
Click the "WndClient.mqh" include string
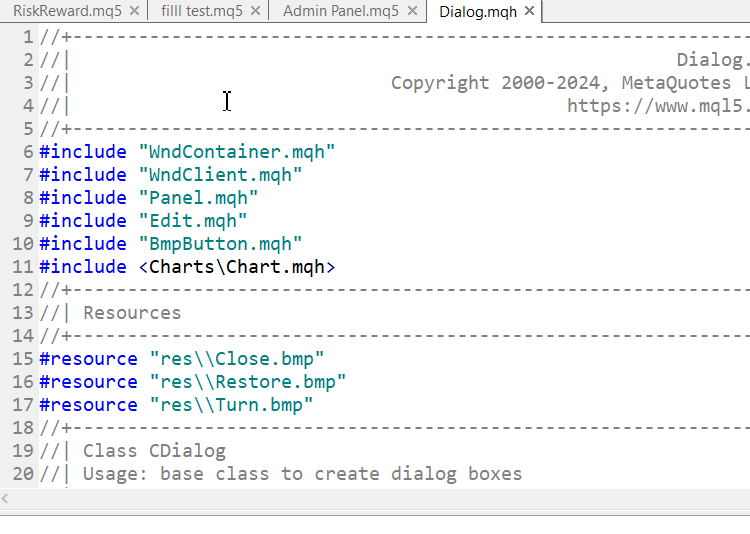pos(221,175)
